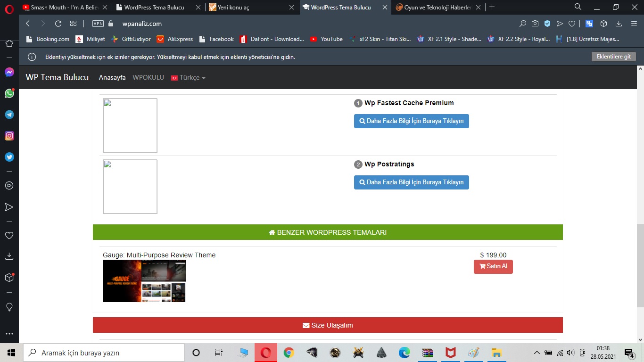This screenshot has width=644, height=362.
Task: Open File Explorer from the taskbar
Action: point(496,353)
